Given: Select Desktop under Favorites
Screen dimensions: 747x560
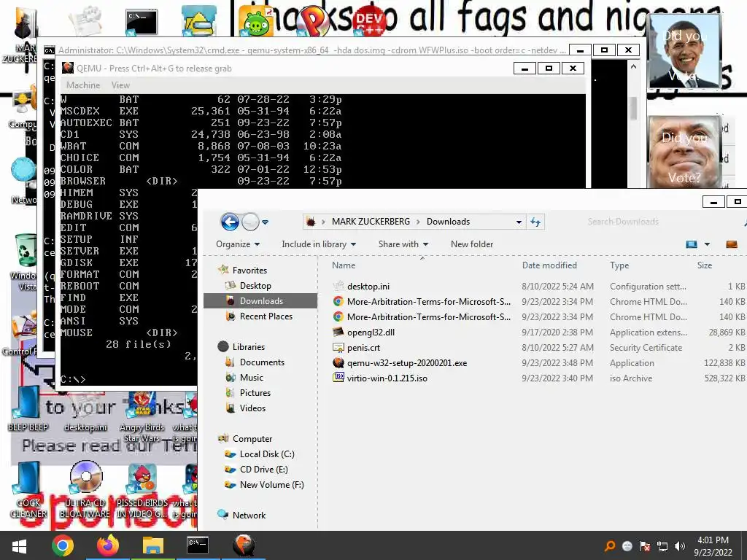Looking at the screenshot, I should coord(255,286).
